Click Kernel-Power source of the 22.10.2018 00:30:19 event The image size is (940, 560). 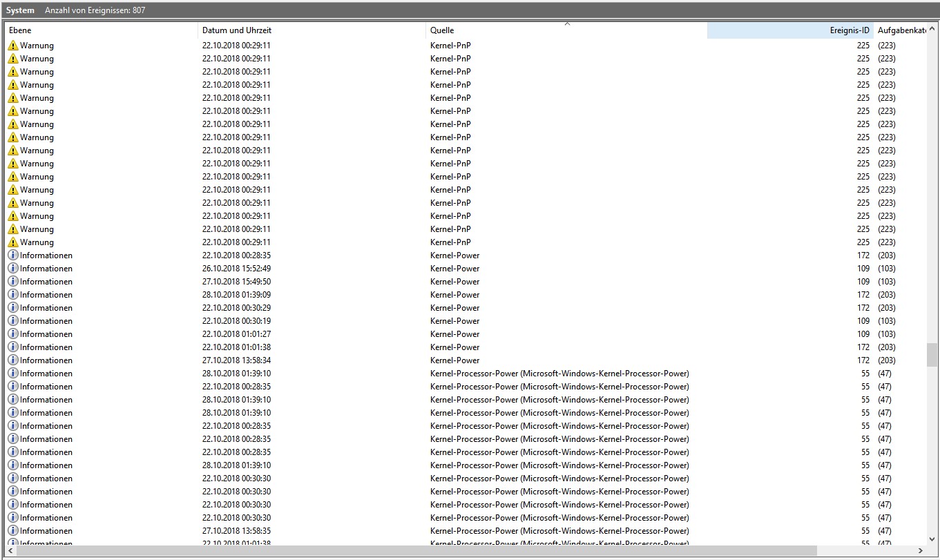(454, 321)
